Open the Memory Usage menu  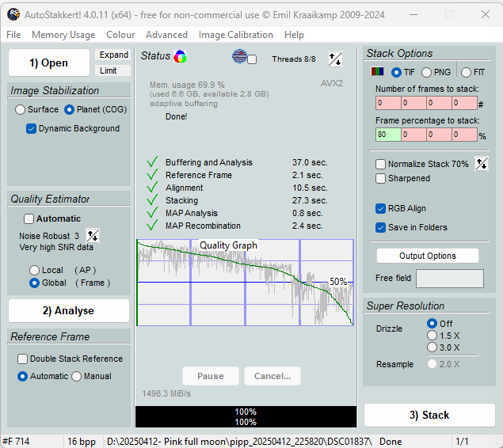[x=63, y=35]
